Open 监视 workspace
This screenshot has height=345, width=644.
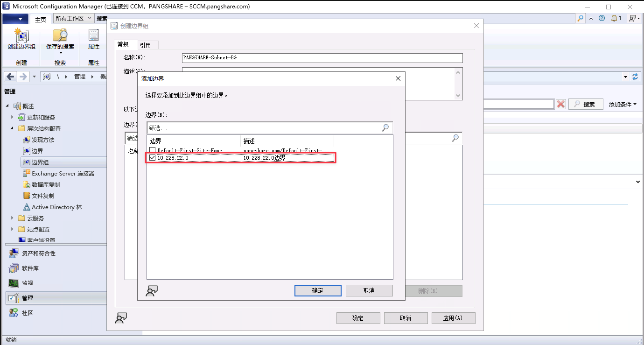click(x=28, y=283)
